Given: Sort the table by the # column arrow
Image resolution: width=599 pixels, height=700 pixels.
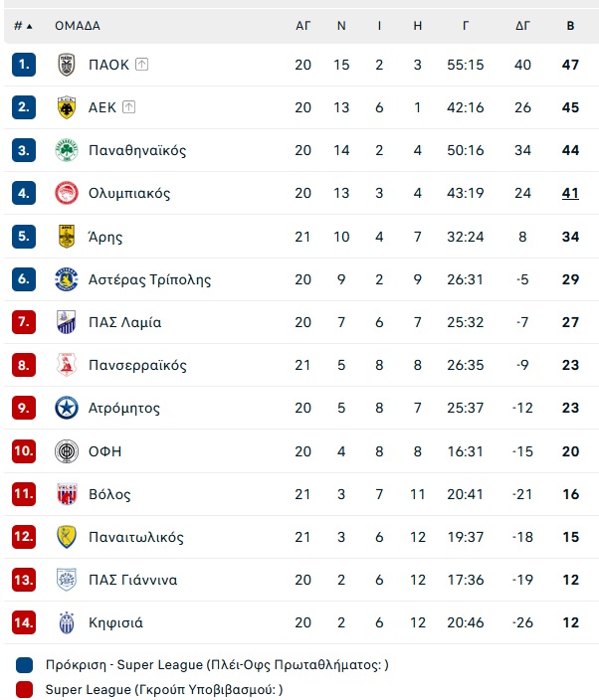Looking at the screenshot, I should pos(24,26).
